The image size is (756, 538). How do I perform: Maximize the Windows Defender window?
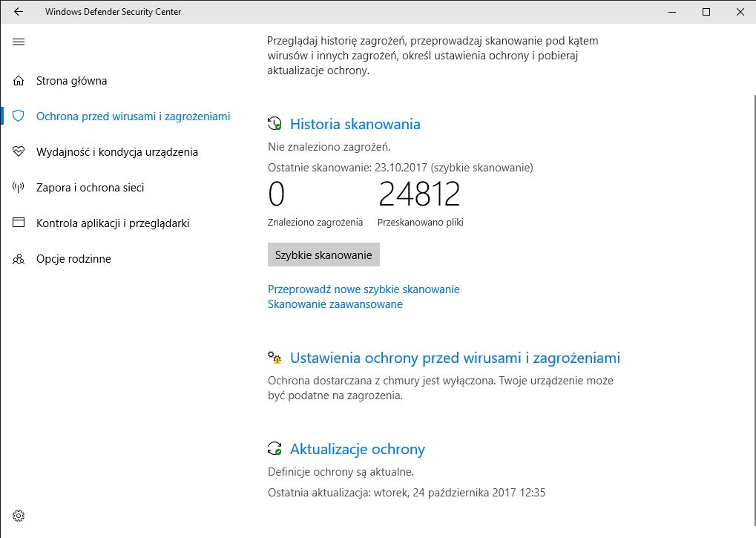(706, 12)
